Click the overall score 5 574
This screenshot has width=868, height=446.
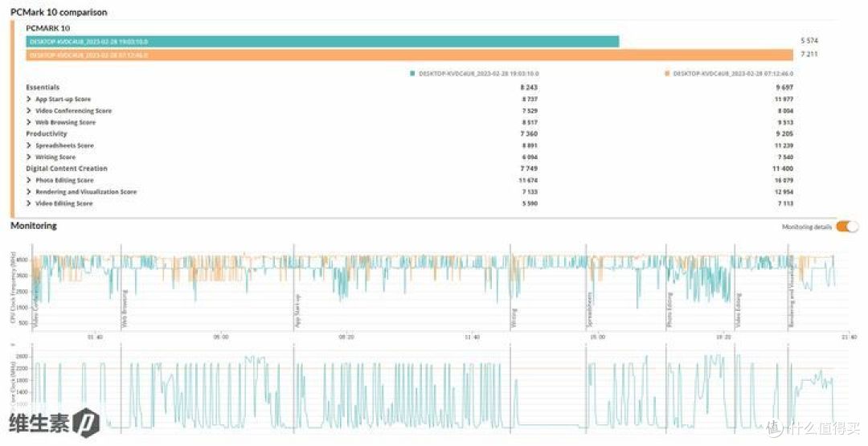tap(809, 41)
